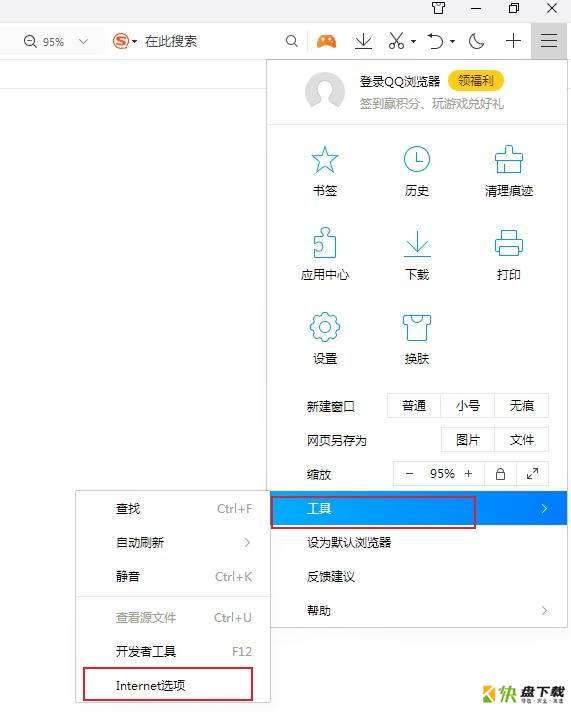Expand the 帮助 submenu arrow
The height and width of the screenshot is (712, 571).
(544, 611)
